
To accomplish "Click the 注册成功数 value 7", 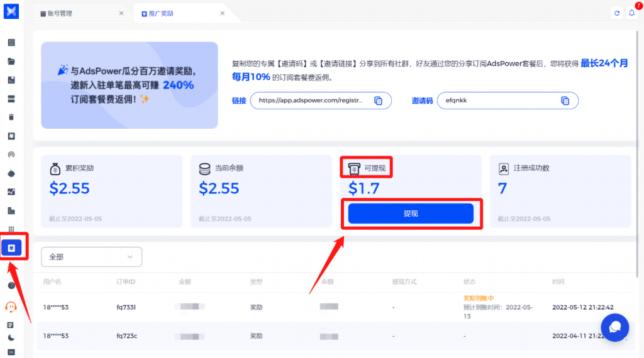I will 502,188.
